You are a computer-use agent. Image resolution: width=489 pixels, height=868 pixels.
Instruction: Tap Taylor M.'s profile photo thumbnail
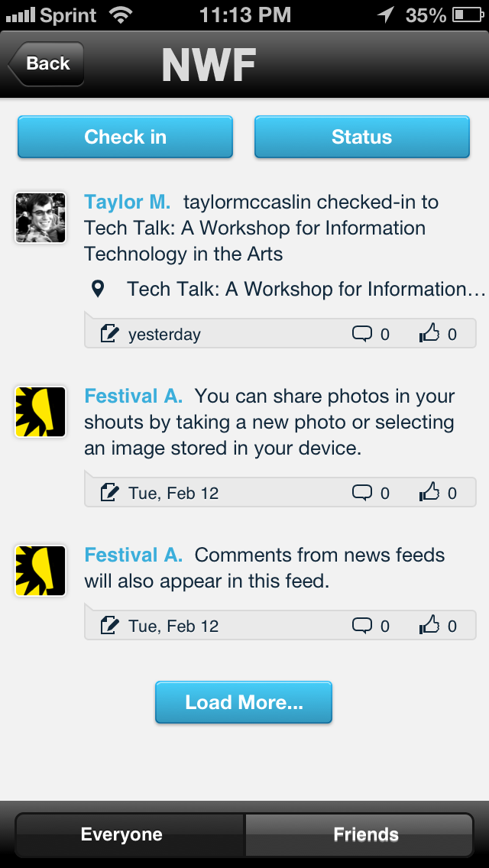coord(40,218)
